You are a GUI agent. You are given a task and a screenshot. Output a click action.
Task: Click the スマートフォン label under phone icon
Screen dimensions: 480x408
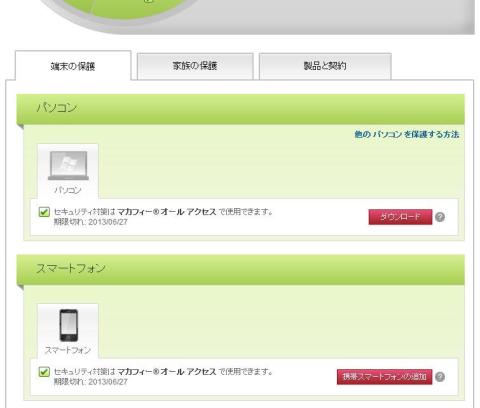(x=68, y=350)
